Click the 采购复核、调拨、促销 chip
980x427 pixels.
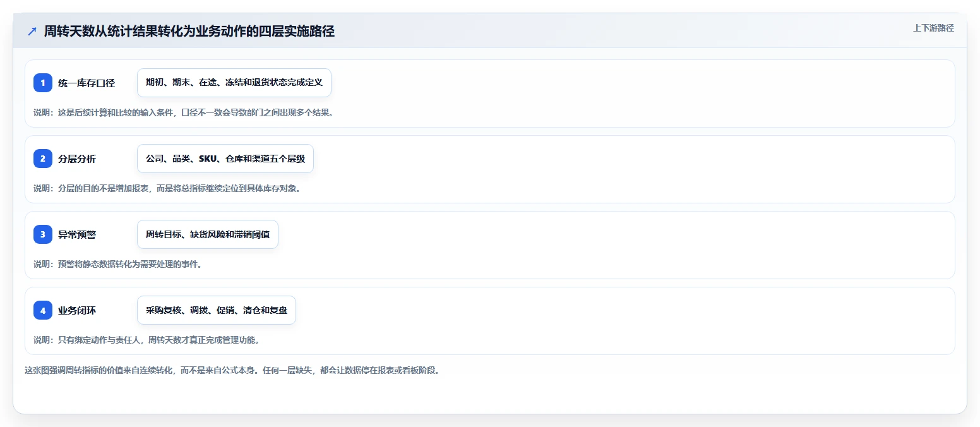(217, 310)
